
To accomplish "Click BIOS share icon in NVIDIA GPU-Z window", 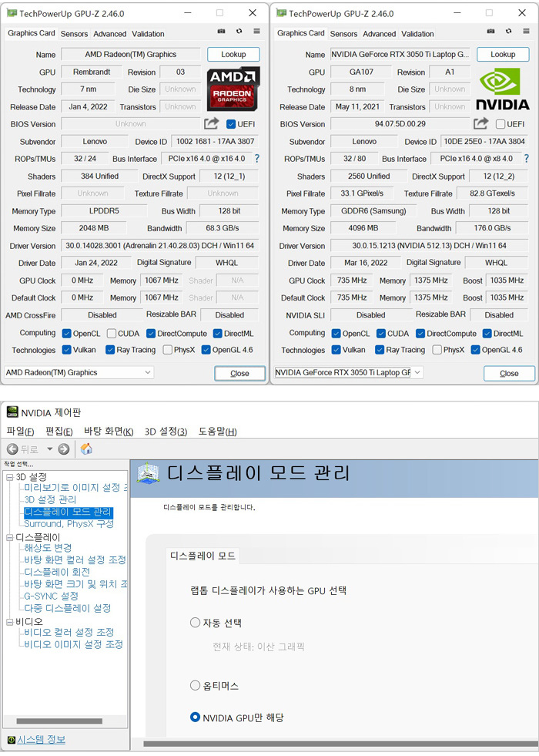I will pyautogui.click(x=480, y=123).
